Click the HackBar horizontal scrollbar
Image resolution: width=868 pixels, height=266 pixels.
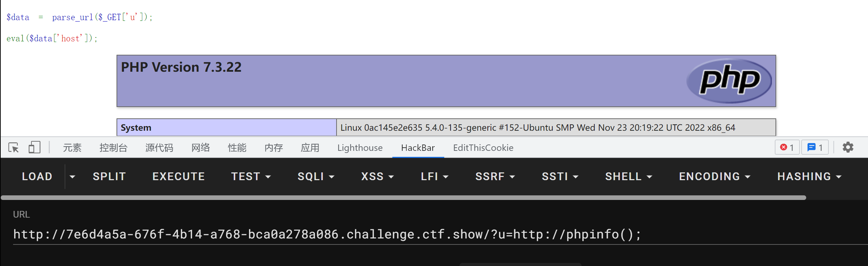pyautogui.click(x=403, y=197)
